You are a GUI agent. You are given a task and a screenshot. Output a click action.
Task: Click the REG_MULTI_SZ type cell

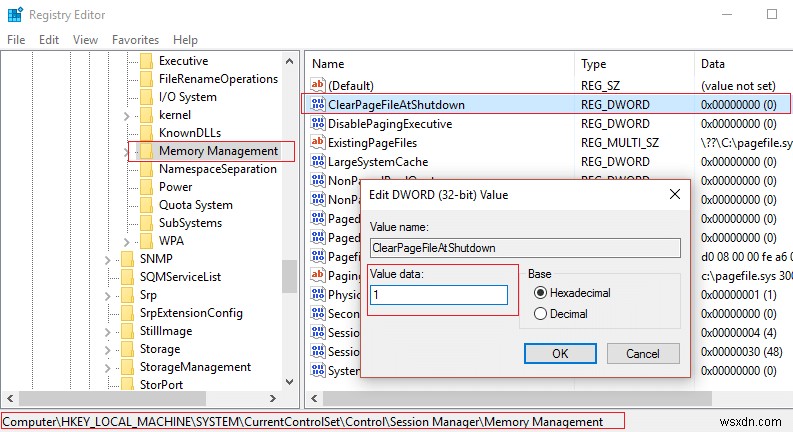click(620, 143)
